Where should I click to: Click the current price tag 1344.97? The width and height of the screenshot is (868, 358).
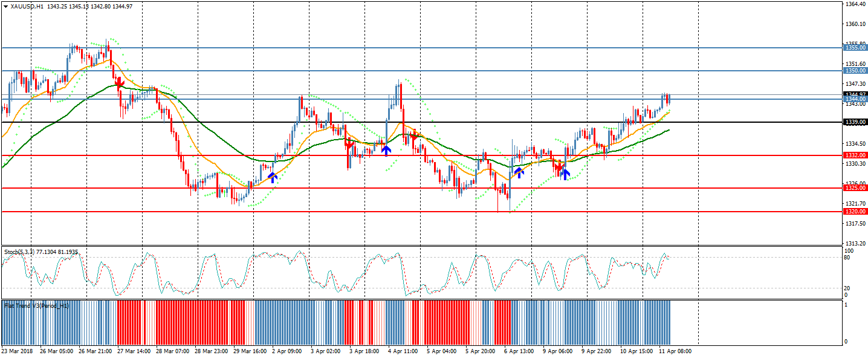[x=855, y=94]
